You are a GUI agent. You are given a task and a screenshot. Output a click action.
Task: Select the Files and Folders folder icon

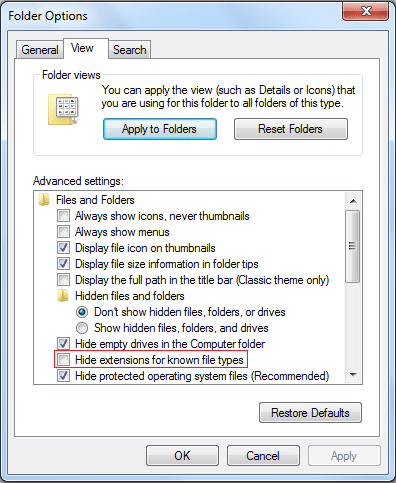point(44,200)
